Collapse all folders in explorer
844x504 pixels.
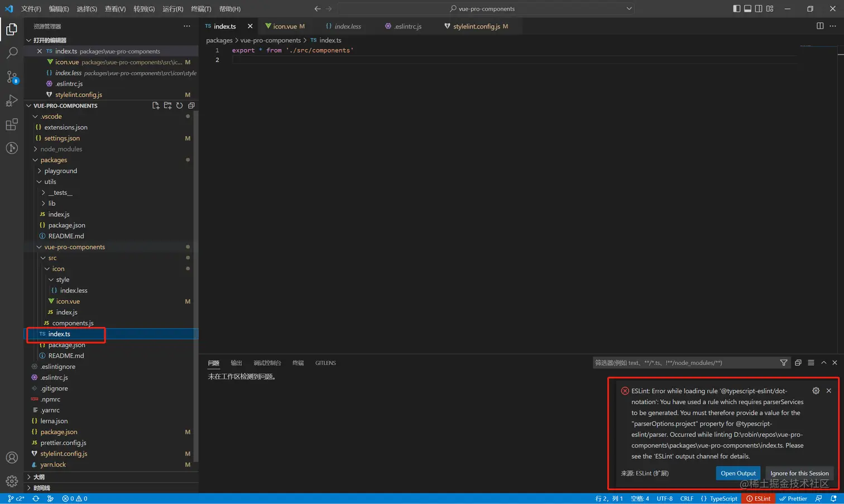click(191, 105)
